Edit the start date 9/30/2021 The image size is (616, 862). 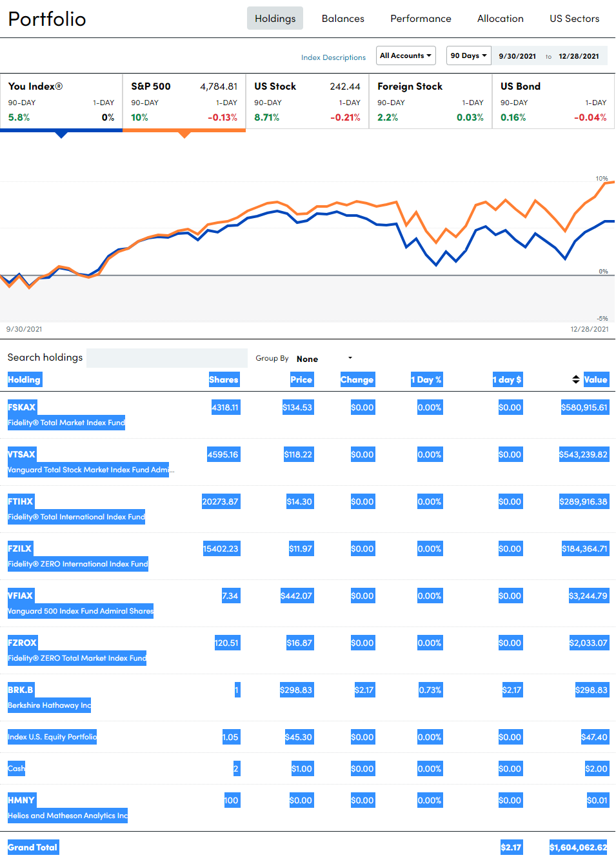pos(517,56)
